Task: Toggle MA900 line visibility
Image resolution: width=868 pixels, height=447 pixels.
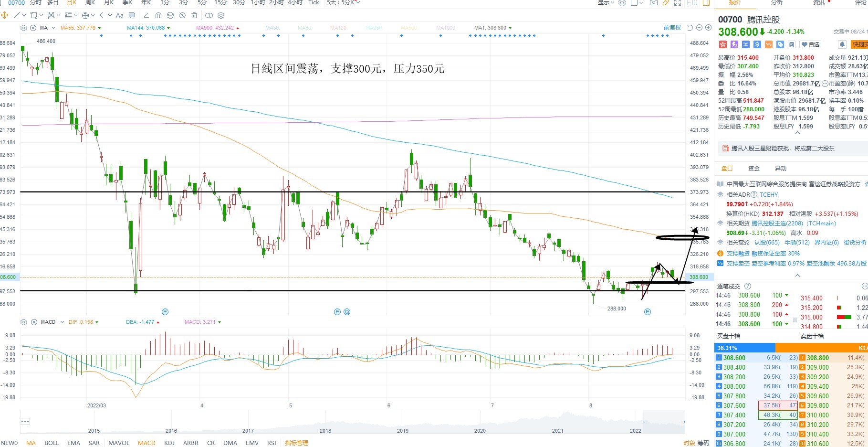Action: [218, 28]
